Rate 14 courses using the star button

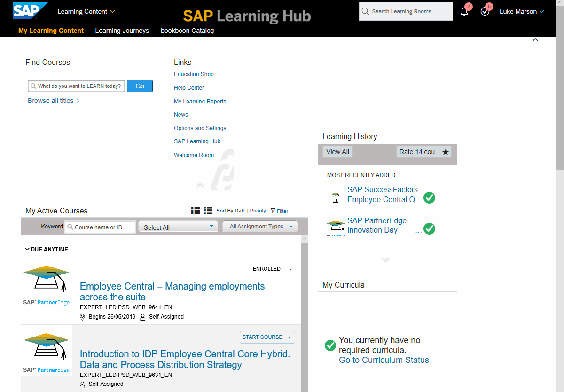pos(423,151)
